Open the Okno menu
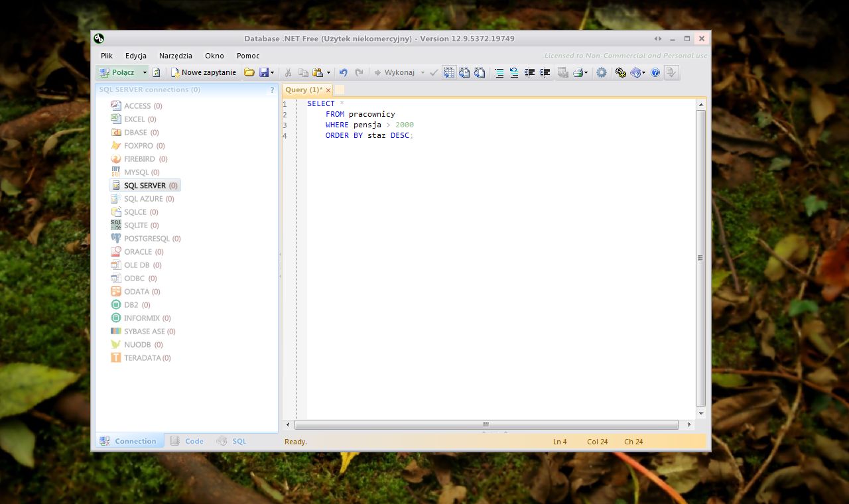849x504 pixels. (x=214, y=56)
